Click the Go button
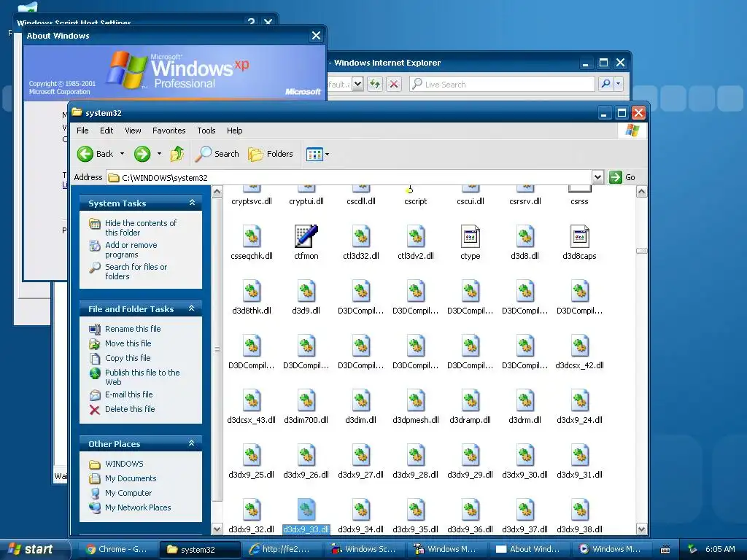The image size is (747, 560). (x=622, y=177)
